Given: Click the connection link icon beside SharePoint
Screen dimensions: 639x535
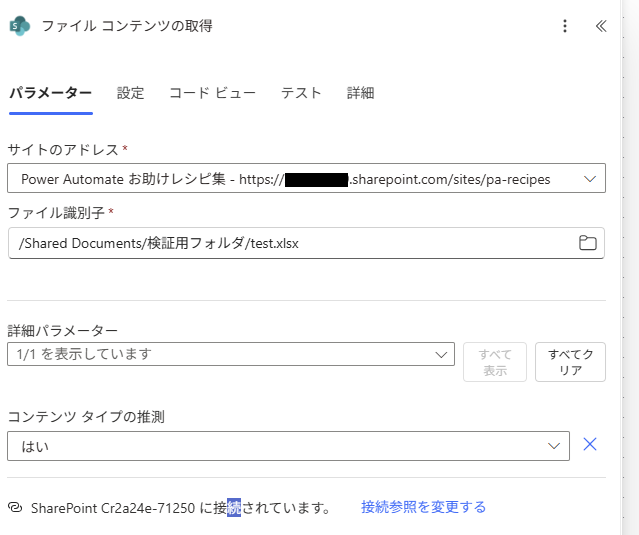Looking at the screenshot, I should pos(15,507).
